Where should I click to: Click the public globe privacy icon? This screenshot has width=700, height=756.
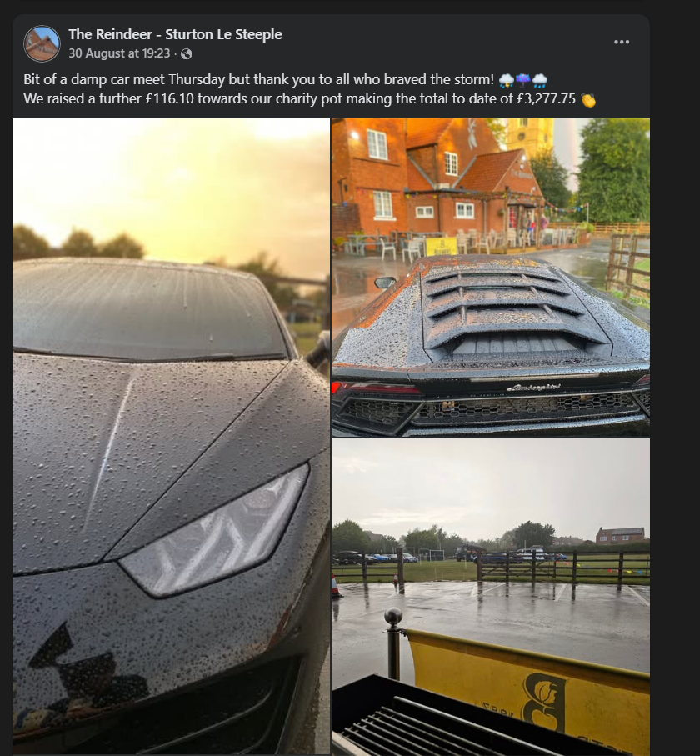tap(186, 54)
